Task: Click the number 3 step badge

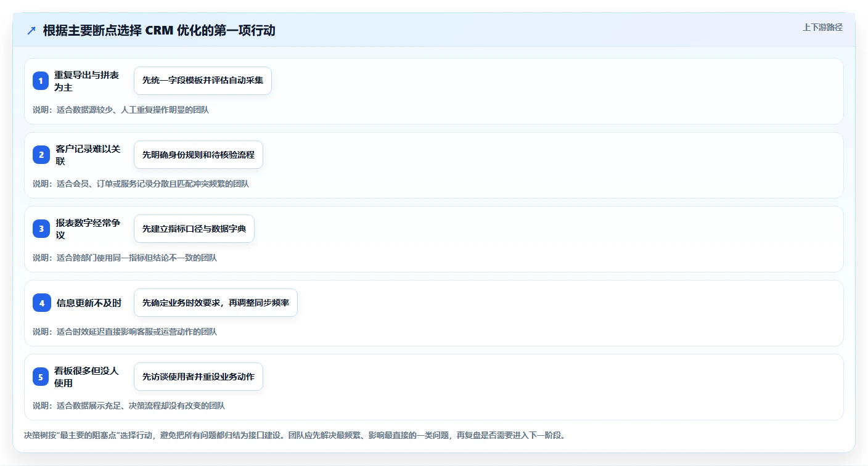Action: pyautogui.click(x=41, y=229)
